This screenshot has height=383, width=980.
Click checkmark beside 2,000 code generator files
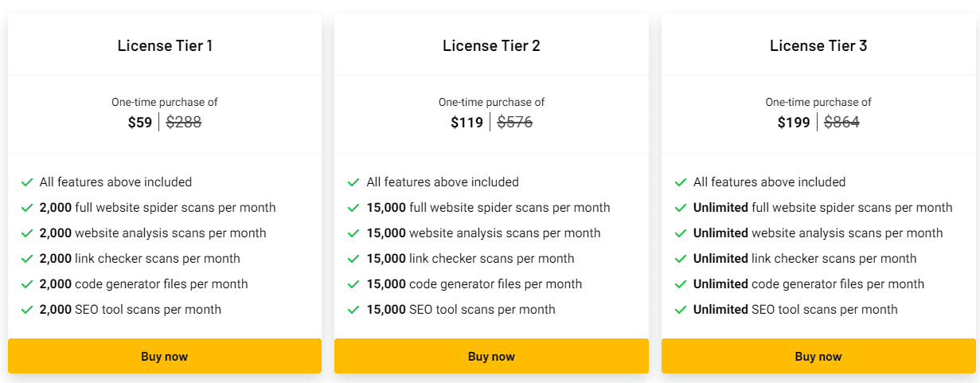(27, 284)
